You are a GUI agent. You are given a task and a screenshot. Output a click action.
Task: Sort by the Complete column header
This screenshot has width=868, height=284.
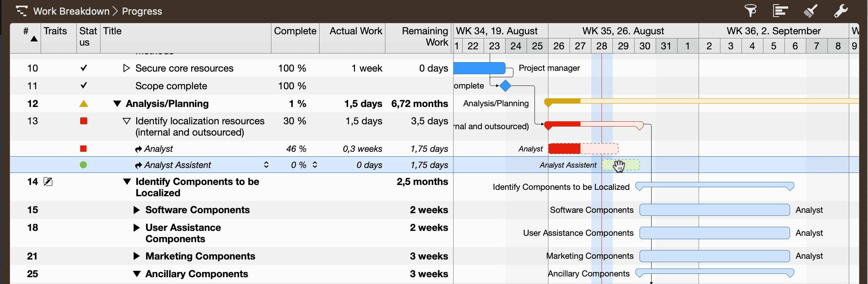[295, 31]
